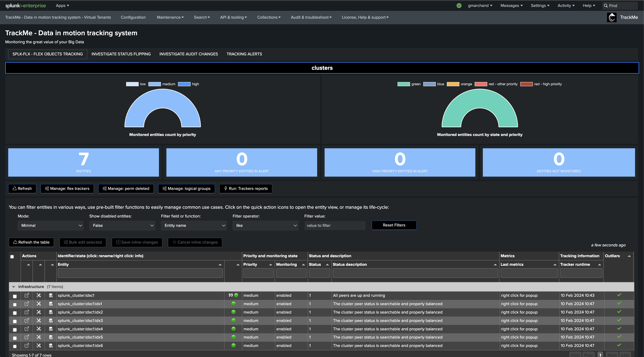This screenshot has width=644, height=357.
Task: Click the Filter value input field
Action: [334, 226]
